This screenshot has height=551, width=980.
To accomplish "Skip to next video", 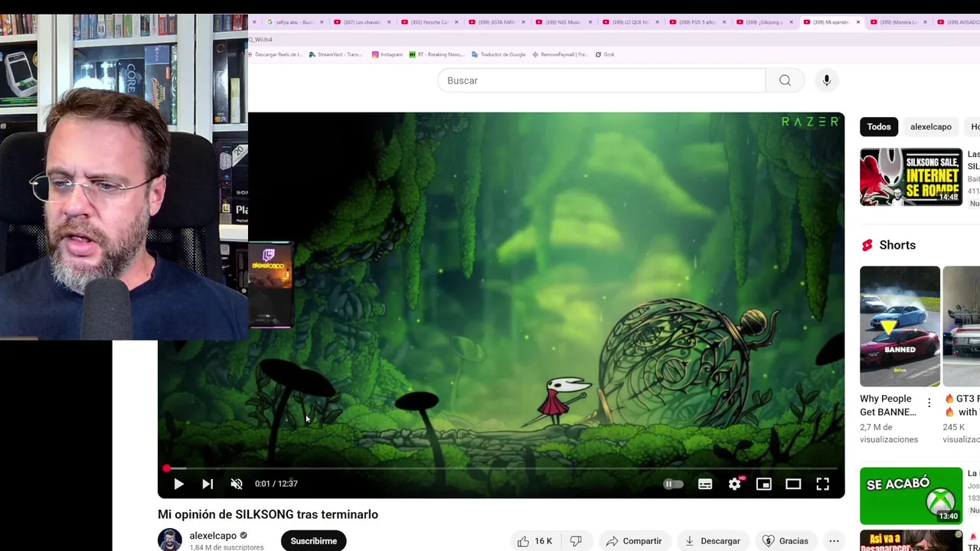I will pos(207,484).
